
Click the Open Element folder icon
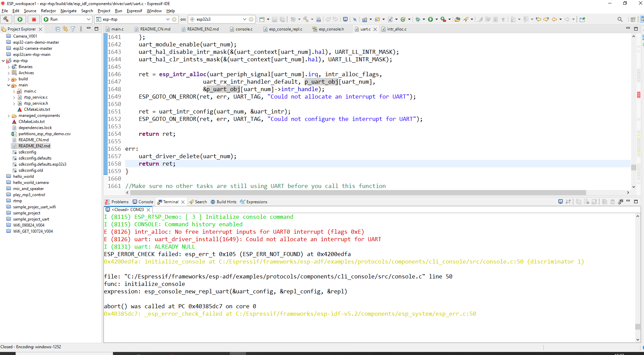[x=458, y=19]
